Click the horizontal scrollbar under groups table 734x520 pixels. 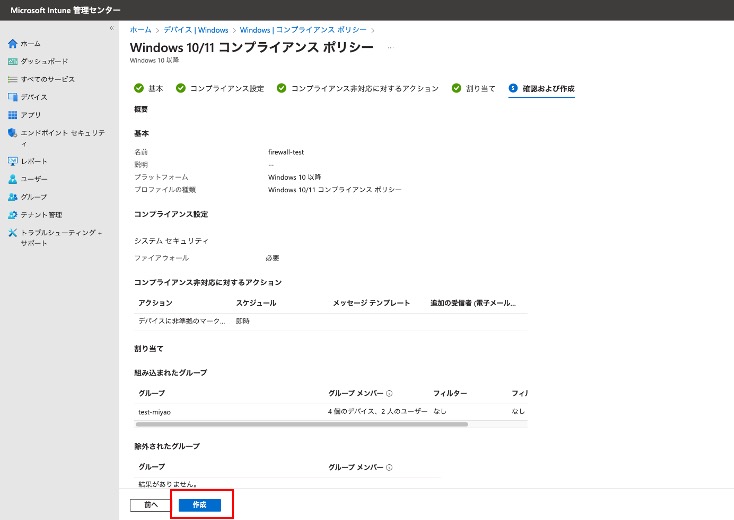click(x=301, y=425)
